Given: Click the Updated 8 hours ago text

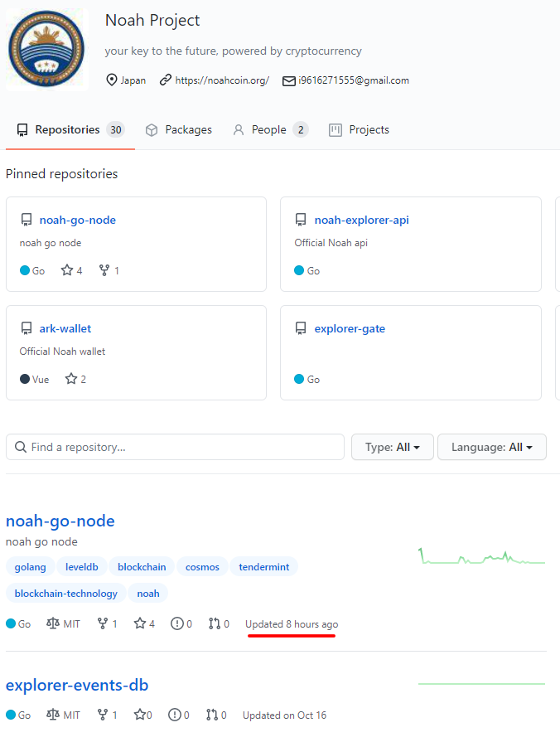Looking at the screenshot, I should point(292,624).
